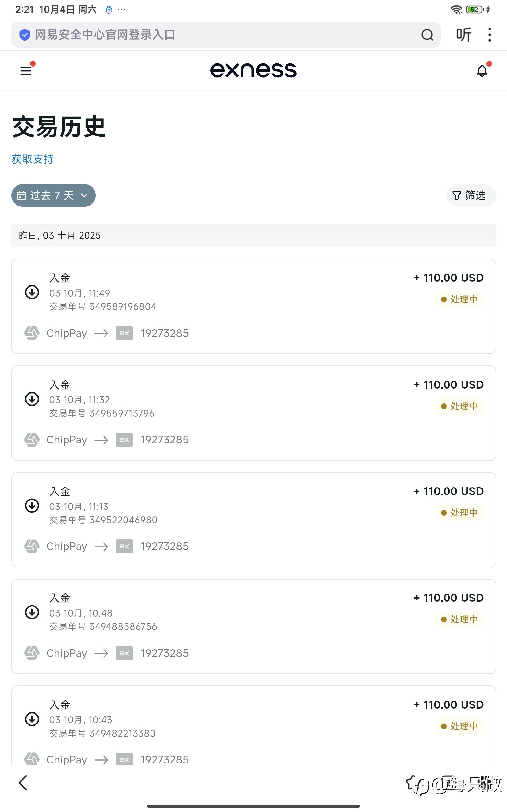Open the 筛选 filter options

pos(471,195)
